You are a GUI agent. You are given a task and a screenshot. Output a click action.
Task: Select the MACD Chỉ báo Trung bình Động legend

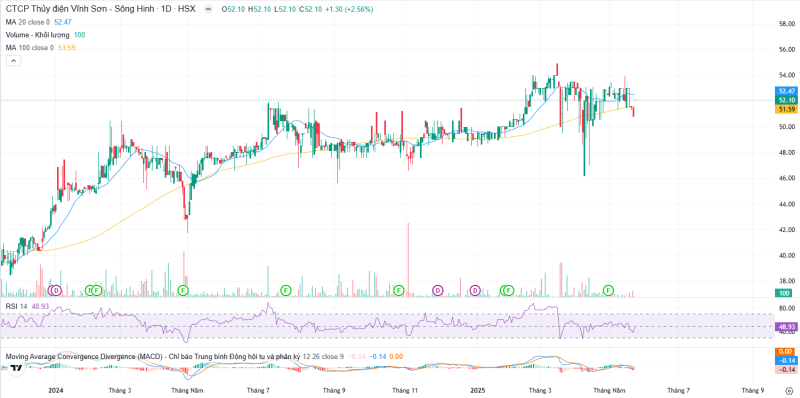click(153, 356)
